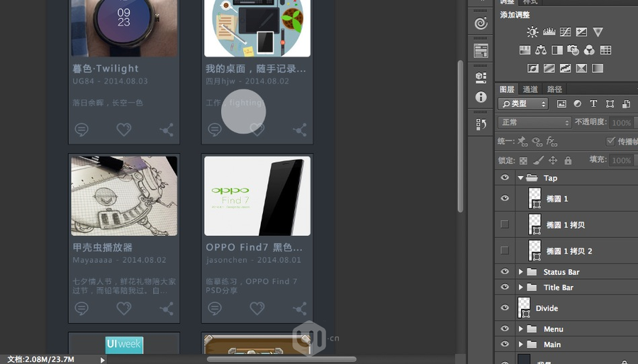Screen dimensions: 638x364
Task: Add a Hue/Saturation adjustment layer
Action: coord(525,50)
